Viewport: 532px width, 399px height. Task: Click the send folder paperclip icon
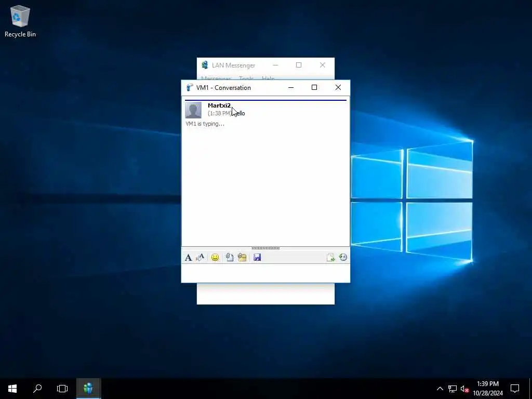click(x=242, y=258)
